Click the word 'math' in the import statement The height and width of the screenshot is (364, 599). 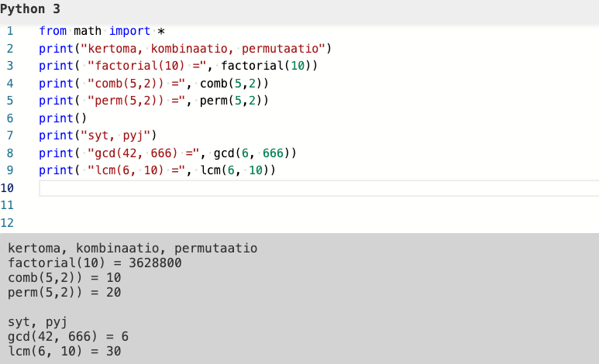point(88,32)
